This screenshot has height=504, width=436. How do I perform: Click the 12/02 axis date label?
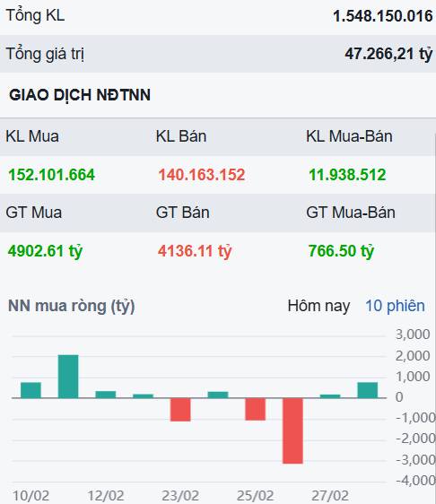tap(106, 496)
